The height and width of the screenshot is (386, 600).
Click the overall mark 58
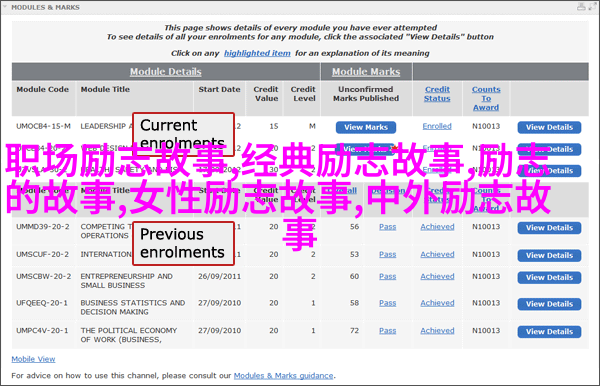(354, 303)
